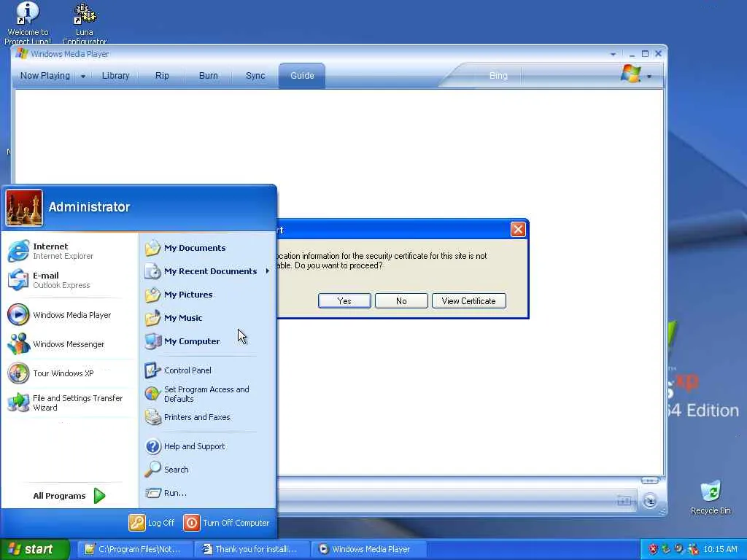Click Yes in security alert
The height and width of the screenshot is (560, 747).
coord(344,301)
